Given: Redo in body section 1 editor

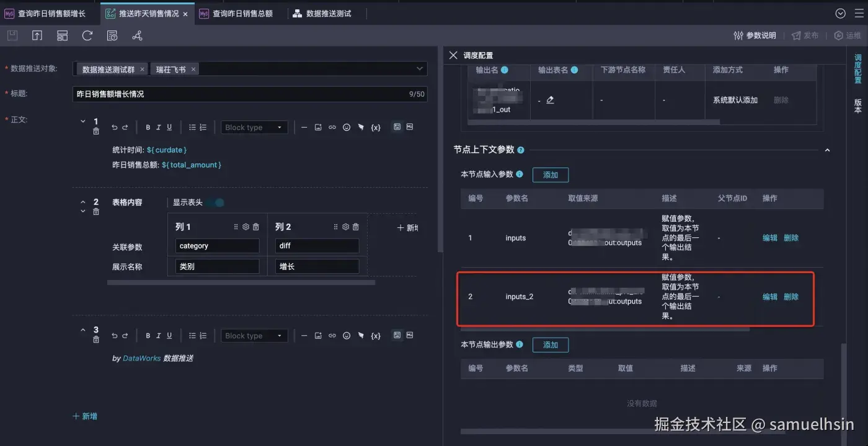Looking at the screenshot, I should pyautogui.click(x=125, y=128).
